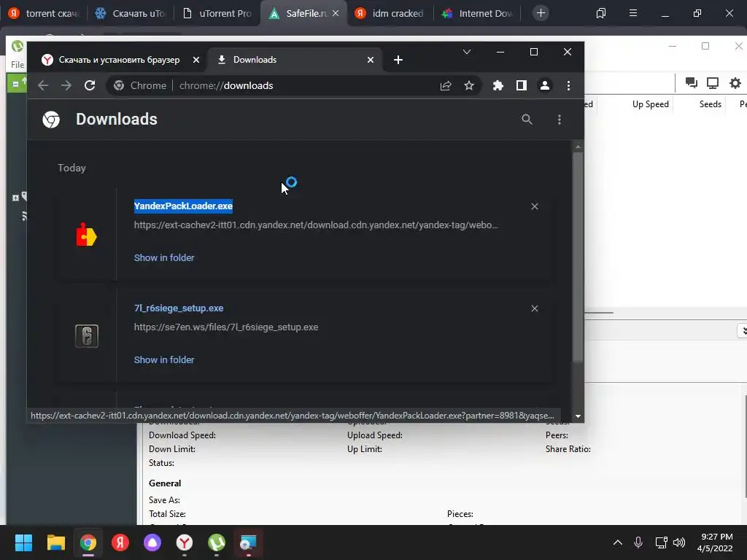The image size is (747, 560).
Task: Open Yandex Browser taskbar icon
Action: point(185,542)
